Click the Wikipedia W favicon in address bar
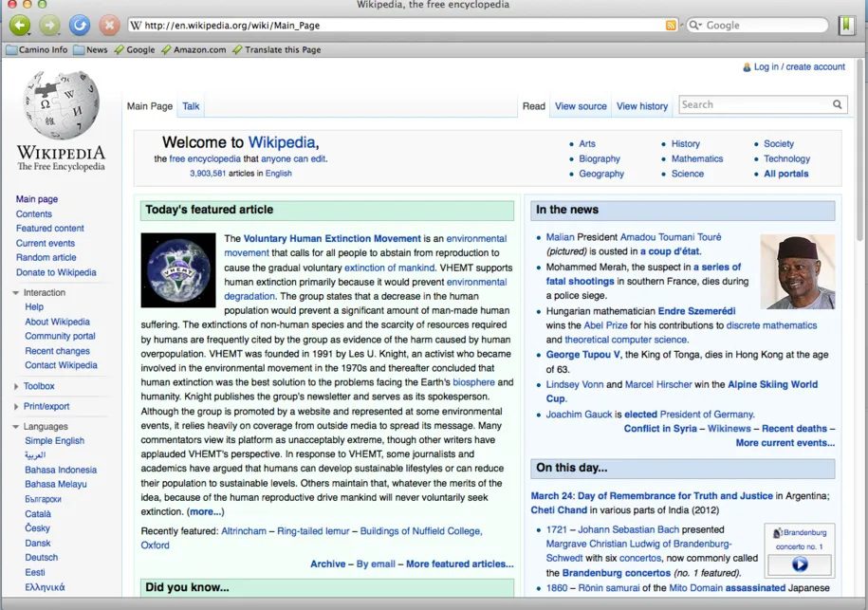Image resolution: width=868 pixels, height=610 pixels. tap(137, 26)
